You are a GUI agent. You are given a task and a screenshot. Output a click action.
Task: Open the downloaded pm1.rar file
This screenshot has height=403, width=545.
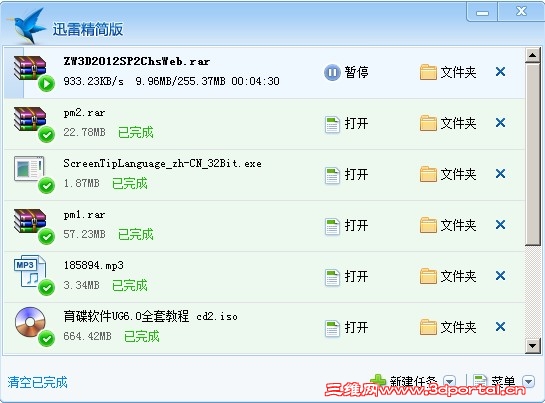pos(347,226)
